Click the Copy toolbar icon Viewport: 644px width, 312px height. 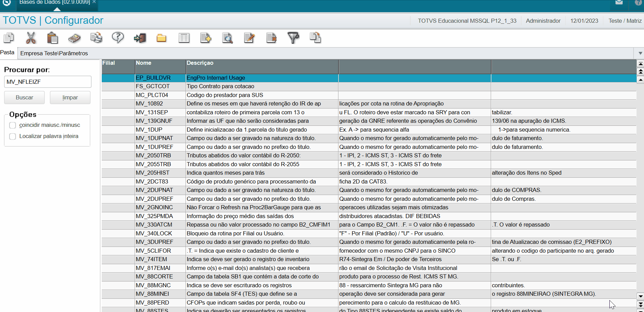9,38
